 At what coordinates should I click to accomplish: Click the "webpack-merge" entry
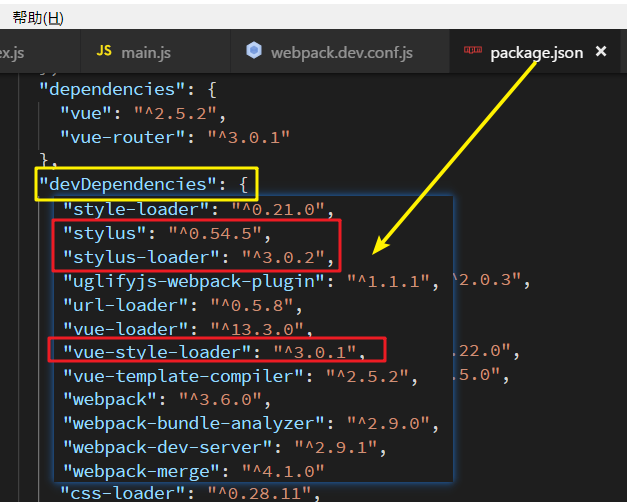194,471
